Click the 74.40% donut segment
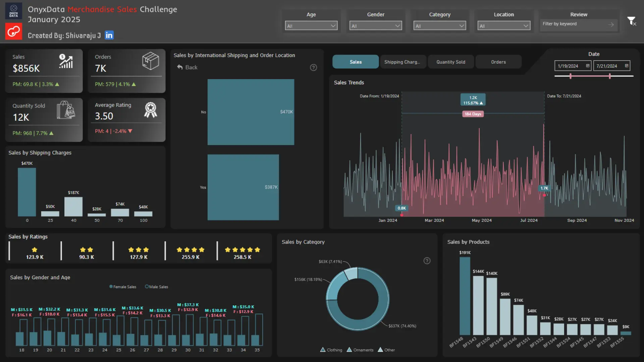Screen dimensions: 644x362 [379, 313]
